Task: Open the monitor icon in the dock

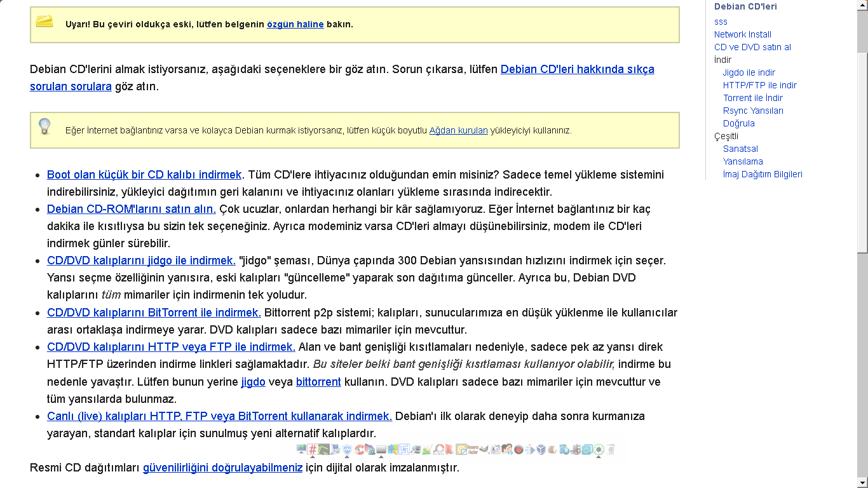Action: click(x=302, y=449)
